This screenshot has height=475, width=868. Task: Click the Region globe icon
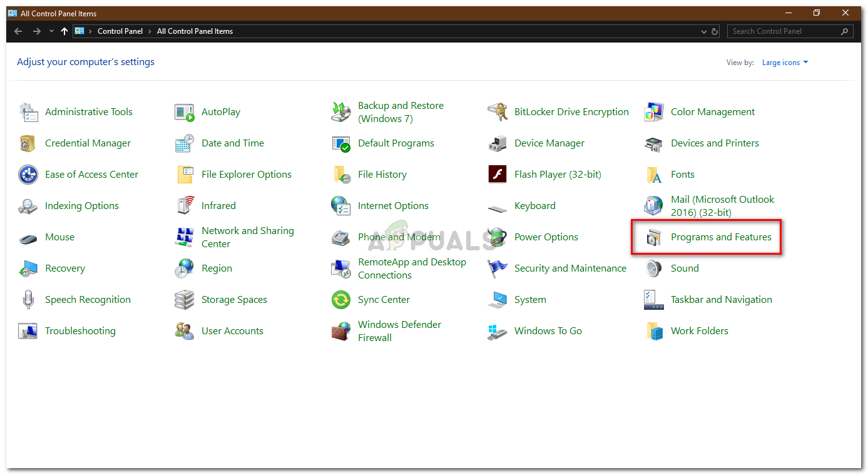(x=185, y=268)
